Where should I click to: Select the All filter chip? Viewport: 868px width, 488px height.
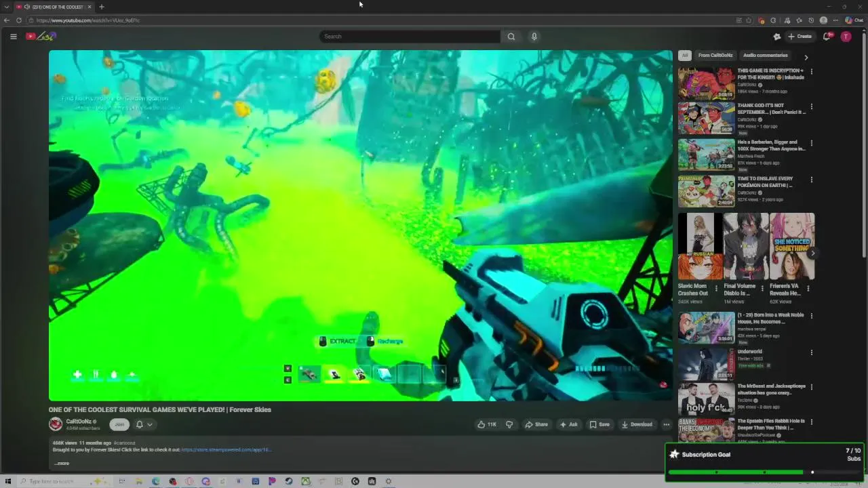685,56
